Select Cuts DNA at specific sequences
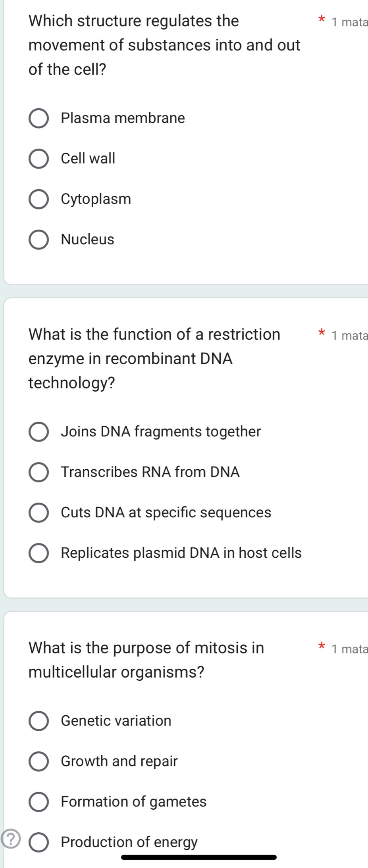This screenshot has height=868, width=368. 39,513
